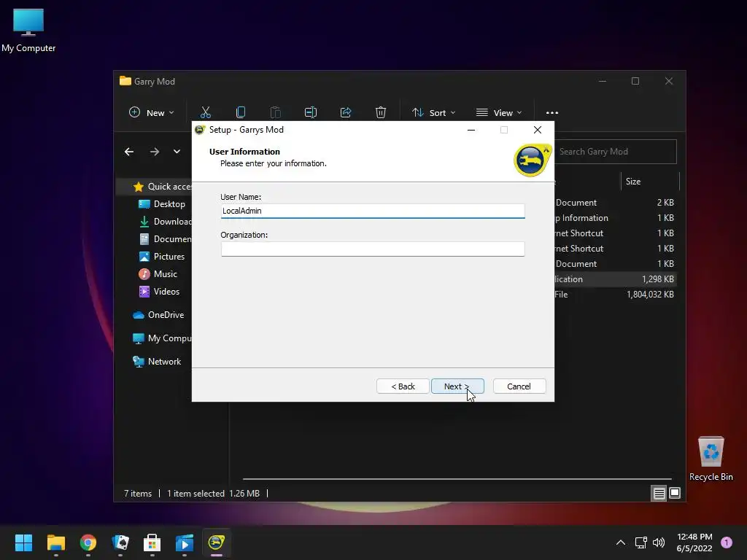Image resolution: width=747 pixels, height=560 pixels.
Task: Open Downloads in the navigation pane
Action: click(x=165, y=222)
